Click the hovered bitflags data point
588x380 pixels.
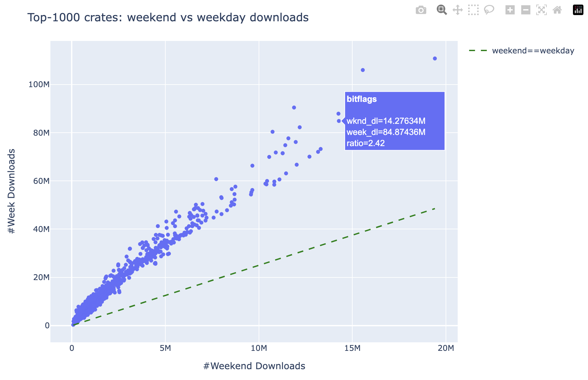click(x=339, y=121)
